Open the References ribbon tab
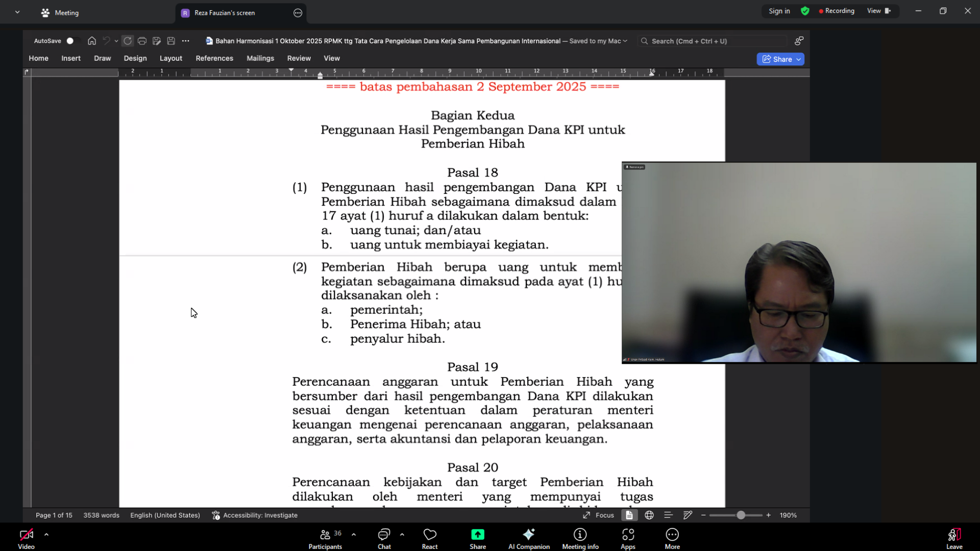The image size is (980, 551). (x=214, y=58)
